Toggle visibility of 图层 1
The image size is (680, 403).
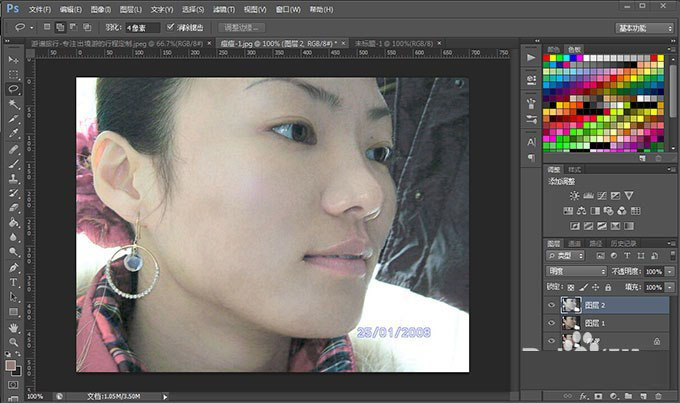(551, 323)
